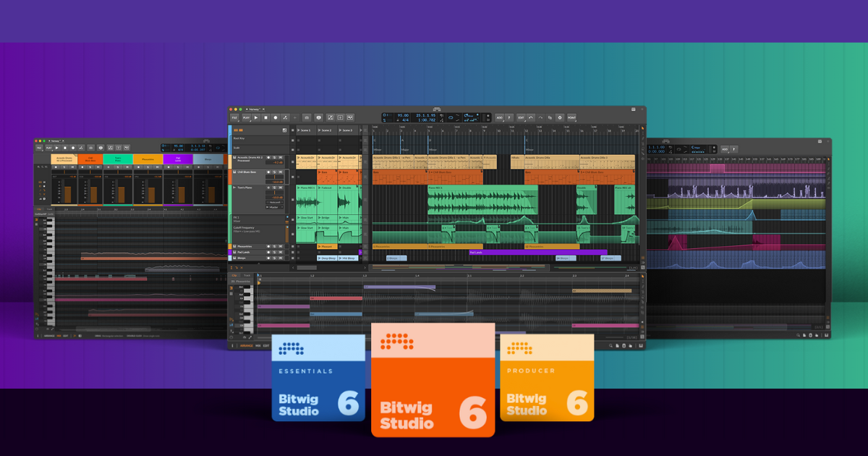
Task: Select the Chill Blues Bass channel header in left mixer
Action: [90, 159]
